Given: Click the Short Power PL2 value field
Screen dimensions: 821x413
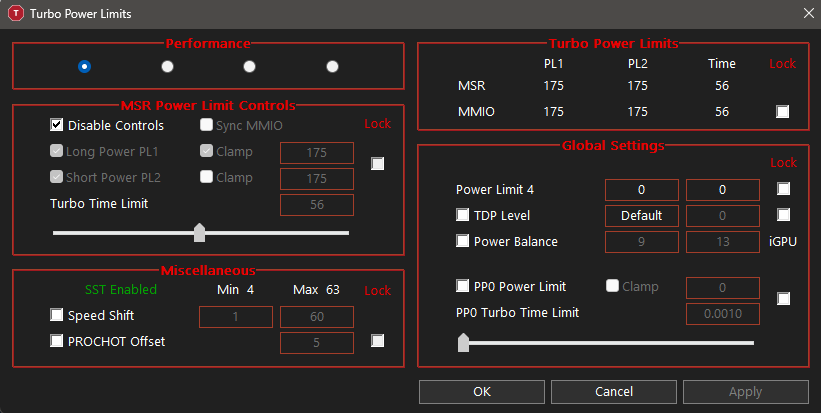Looking at the screenshot, I should [x=317, y=179].
